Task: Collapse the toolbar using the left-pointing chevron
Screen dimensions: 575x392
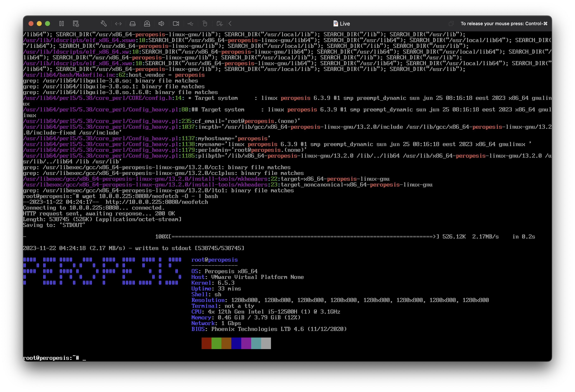Action: (x=230, y=24)
